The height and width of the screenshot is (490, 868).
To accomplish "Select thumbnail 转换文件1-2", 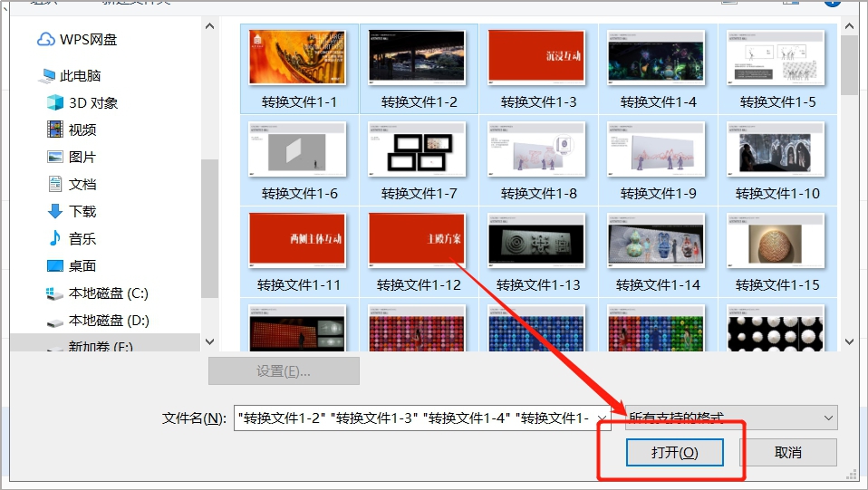I will tap(419, 69).
